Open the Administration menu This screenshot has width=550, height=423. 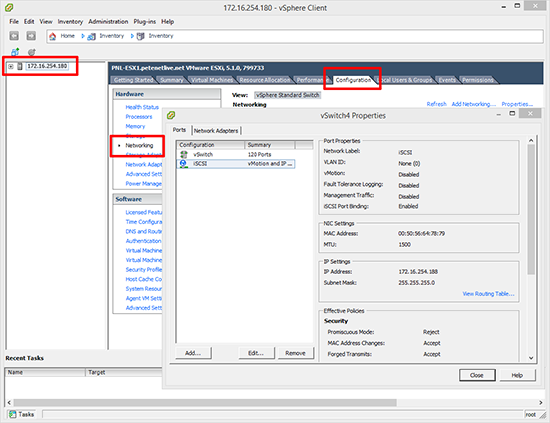108,22
